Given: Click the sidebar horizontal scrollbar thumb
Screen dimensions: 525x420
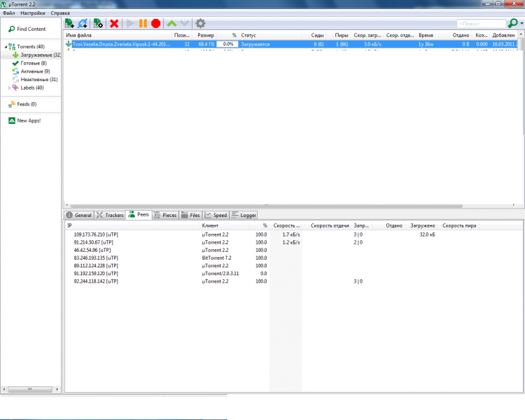Looking at the screenshot, I should point(30,389).
